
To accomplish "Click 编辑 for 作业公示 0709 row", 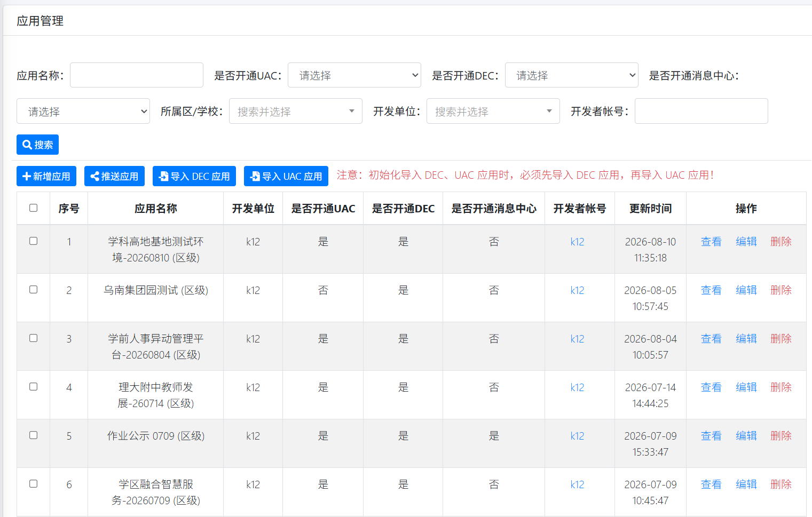I will pyautogui.click(x=746, y=436).
